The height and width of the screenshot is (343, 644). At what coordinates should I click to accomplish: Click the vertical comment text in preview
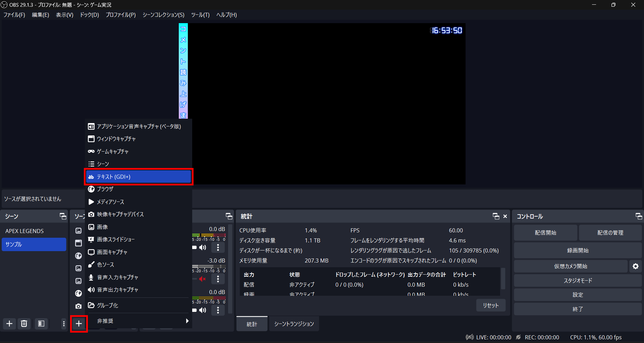point(183,71)
